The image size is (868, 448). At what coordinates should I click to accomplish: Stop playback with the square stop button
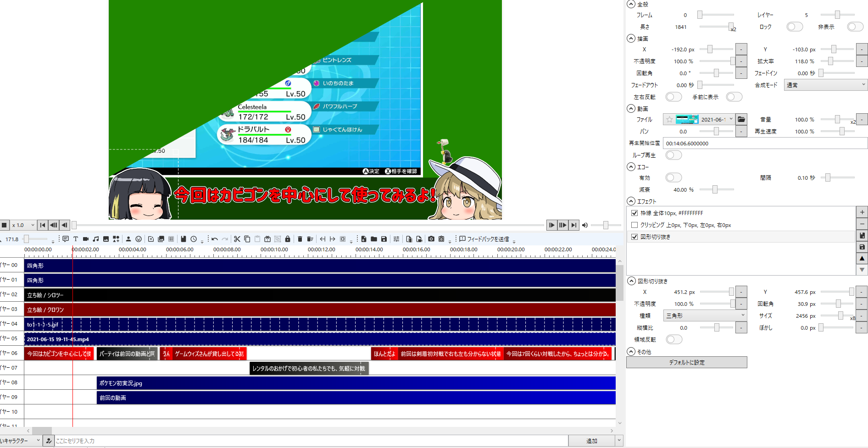click(x=4, y=225)
